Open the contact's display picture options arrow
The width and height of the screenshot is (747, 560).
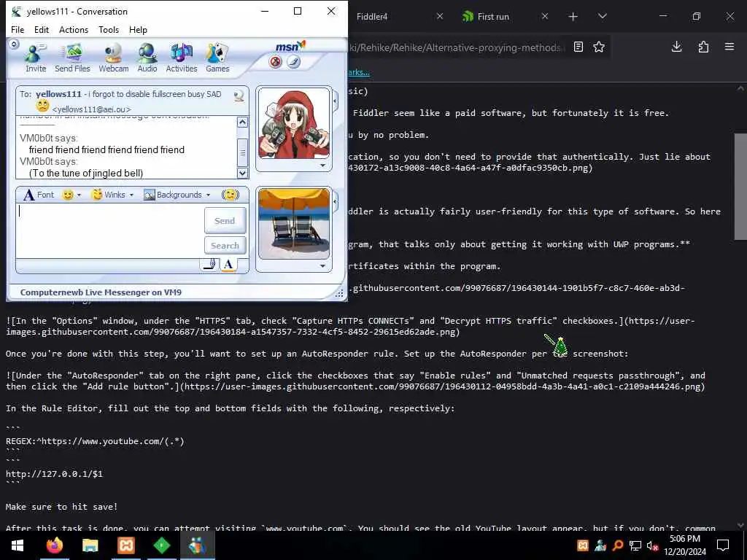click(322, 166)
